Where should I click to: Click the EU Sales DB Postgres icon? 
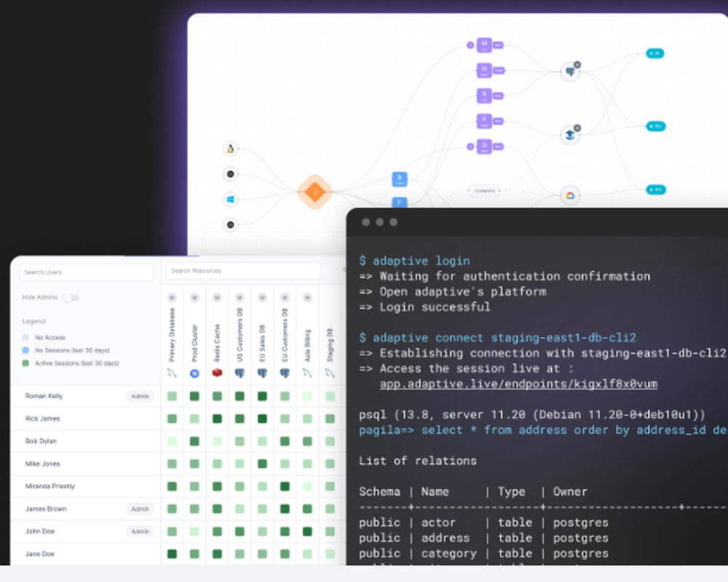coord(262,373)
